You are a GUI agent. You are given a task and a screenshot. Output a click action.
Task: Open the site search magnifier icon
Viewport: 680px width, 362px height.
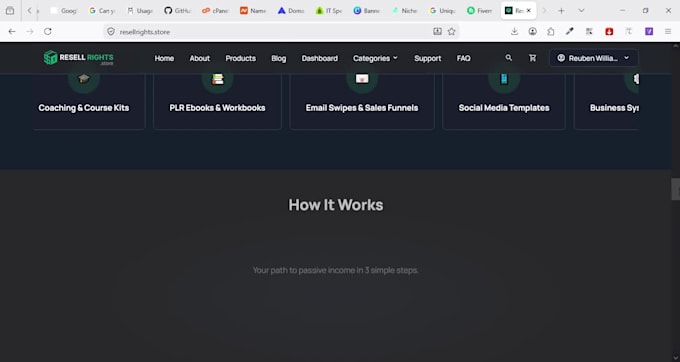[x=509, y=58]
